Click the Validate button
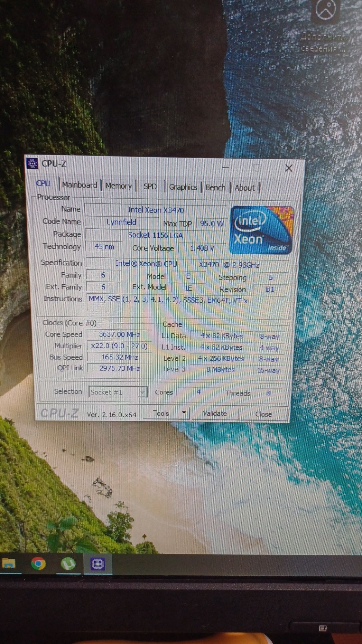This screenshot has height=644, width=362. (215, 413)
